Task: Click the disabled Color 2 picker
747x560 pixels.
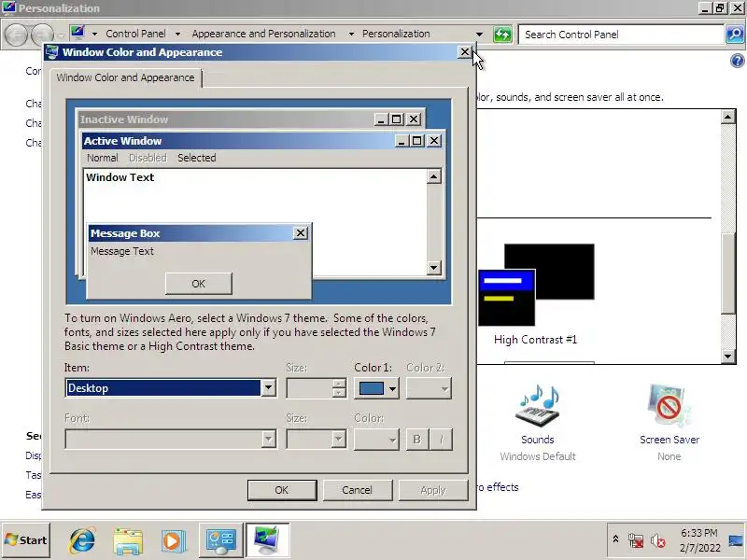Action: tap(429, 388)
